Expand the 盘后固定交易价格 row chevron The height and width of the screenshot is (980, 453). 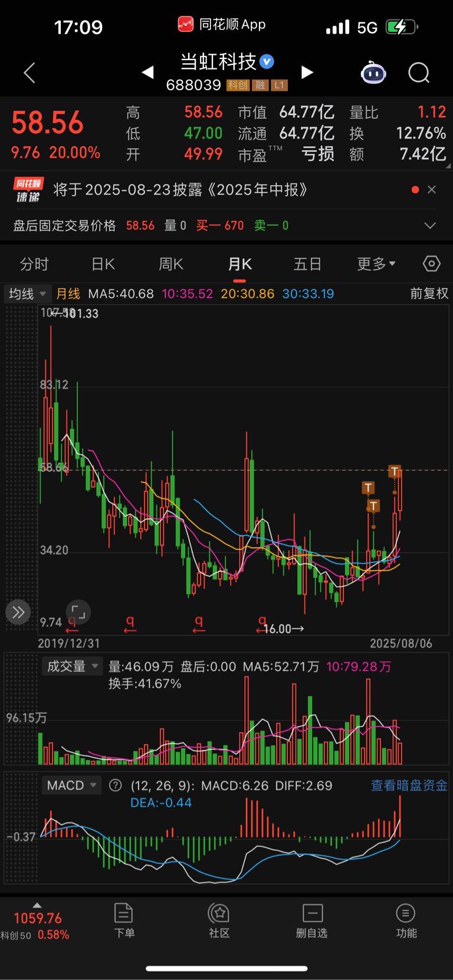point(431,225)
